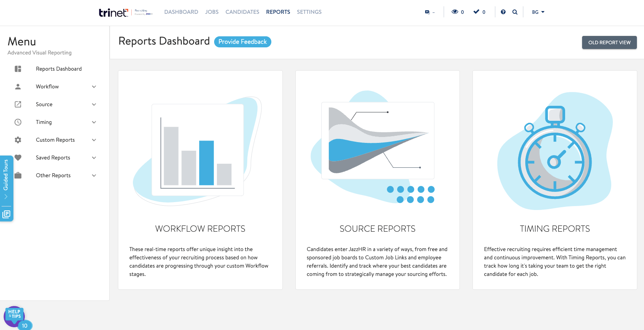Open Other Reports in the side menu

click(x=53, y=175)
